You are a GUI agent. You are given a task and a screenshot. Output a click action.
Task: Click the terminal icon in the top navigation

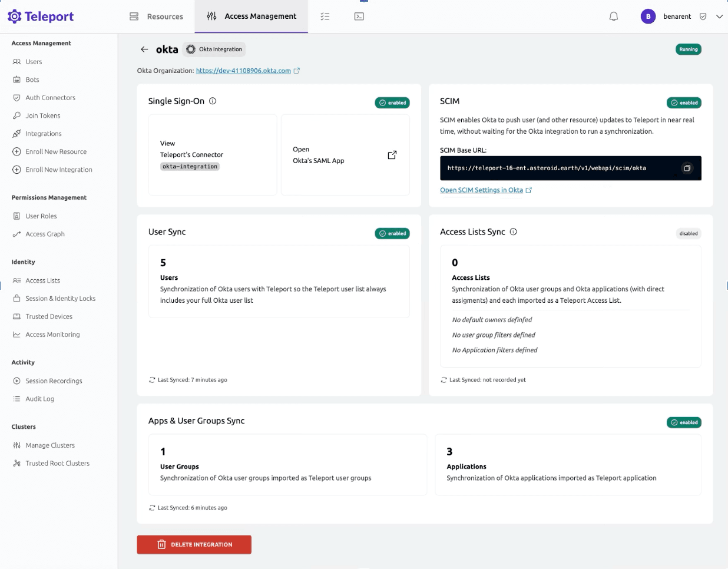tap(359, 16)
